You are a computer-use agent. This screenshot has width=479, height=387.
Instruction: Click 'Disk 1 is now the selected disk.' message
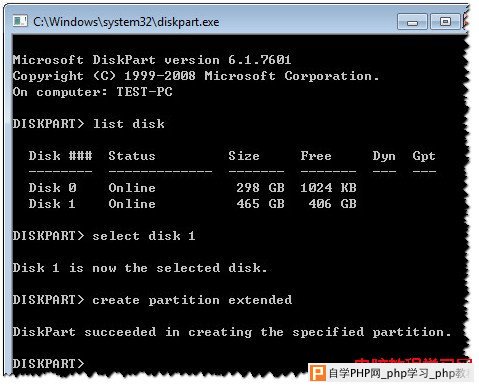click(140, 268)
